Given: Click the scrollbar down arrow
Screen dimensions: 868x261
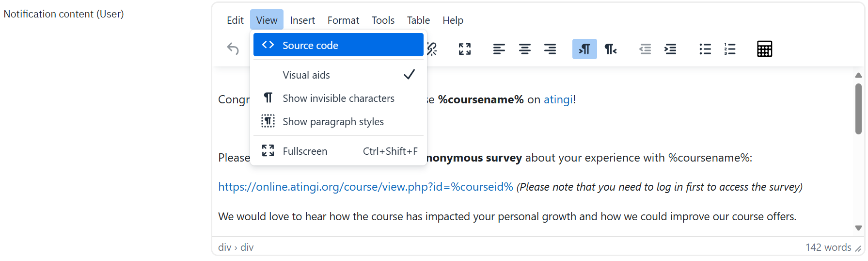Looking at the screenshot, I should coord(858,228).
